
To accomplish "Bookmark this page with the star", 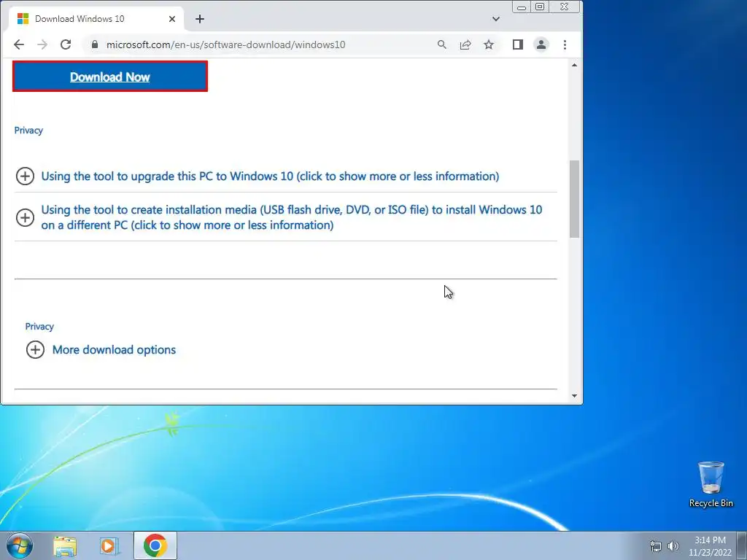I will [489, 44].
